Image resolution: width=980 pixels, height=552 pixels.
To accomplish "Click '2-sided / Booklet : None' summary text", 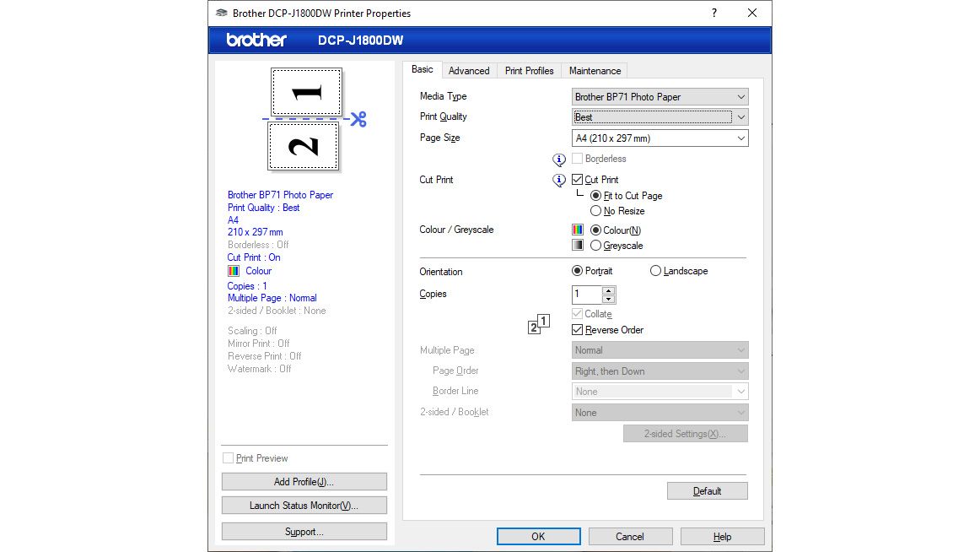I will pyautogui.click(x=277, y=311).
